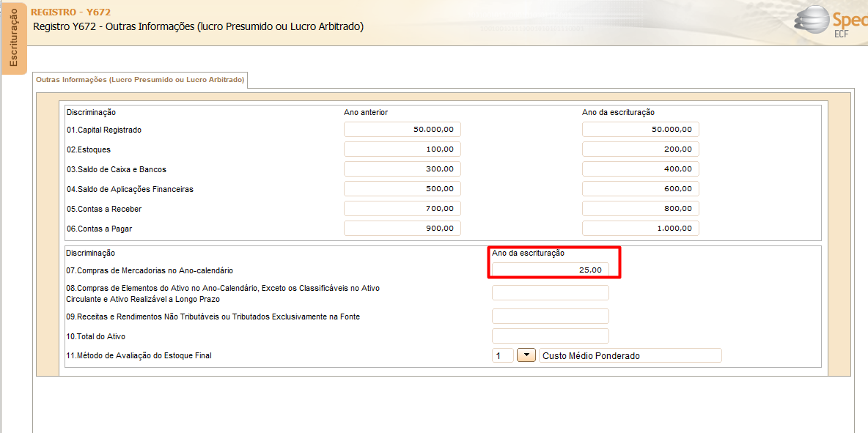This screenshot has width=868, height=433.
Task: Click the lower table Discriminação header
Action: click(90, 253)
